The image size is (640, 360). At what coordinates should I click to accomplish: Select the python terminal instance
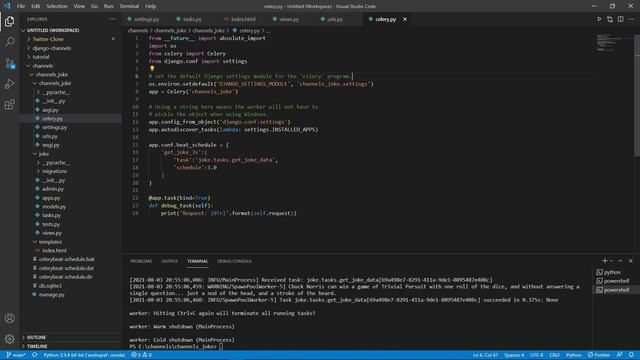pos(612,272)
